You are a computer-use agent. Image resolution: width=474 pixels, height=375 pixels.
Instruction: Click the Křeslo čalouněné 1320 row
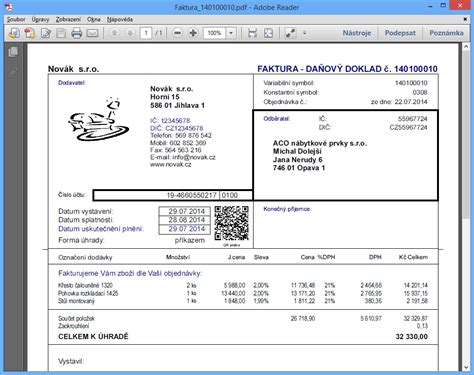tap(243, 285)
